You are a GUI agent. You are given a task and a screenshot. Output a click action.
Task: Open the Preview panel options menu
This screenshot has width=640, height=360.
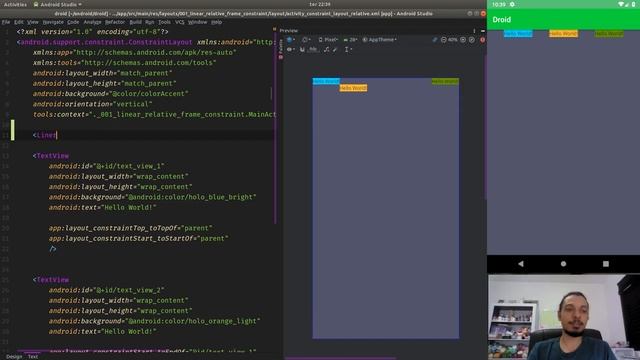click(474, 31)
